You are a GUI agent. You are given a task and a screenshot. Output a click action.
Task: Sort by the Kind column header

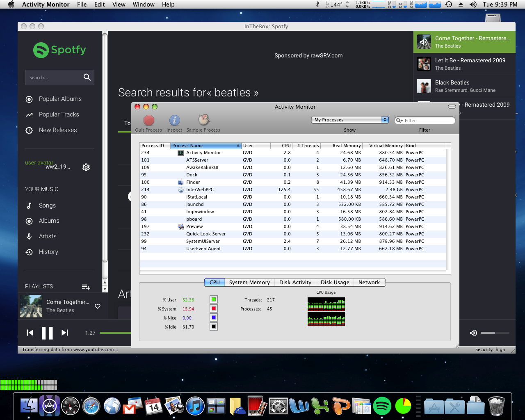click(425, 146)
